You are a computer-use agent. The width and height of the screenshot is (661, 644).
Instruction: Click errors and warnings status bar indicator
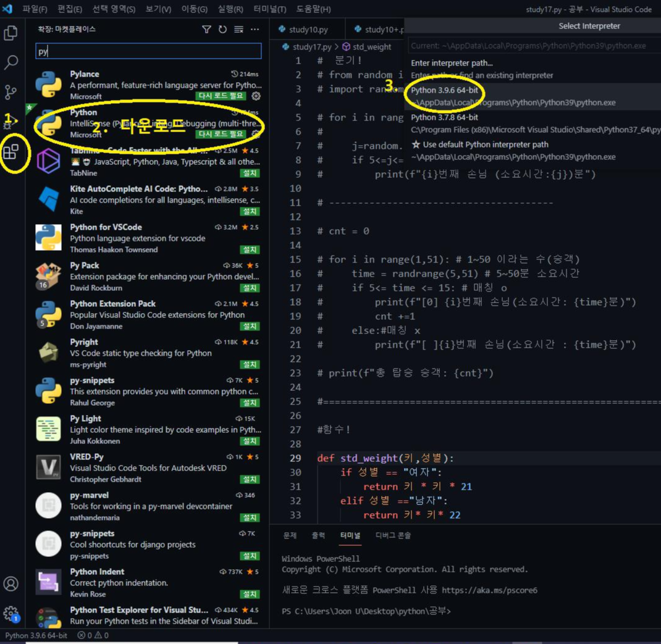(93, 635)
